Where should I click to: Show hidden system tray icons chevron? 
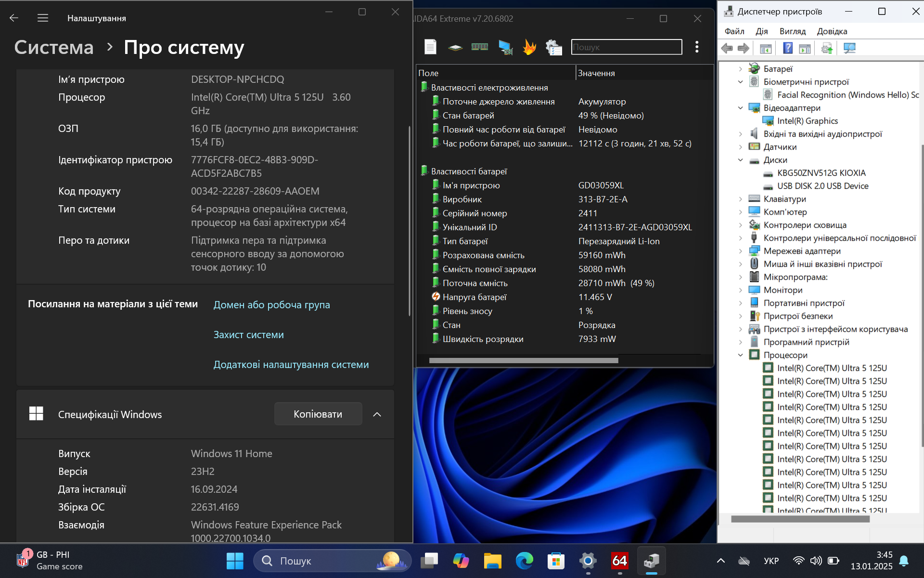720,561
